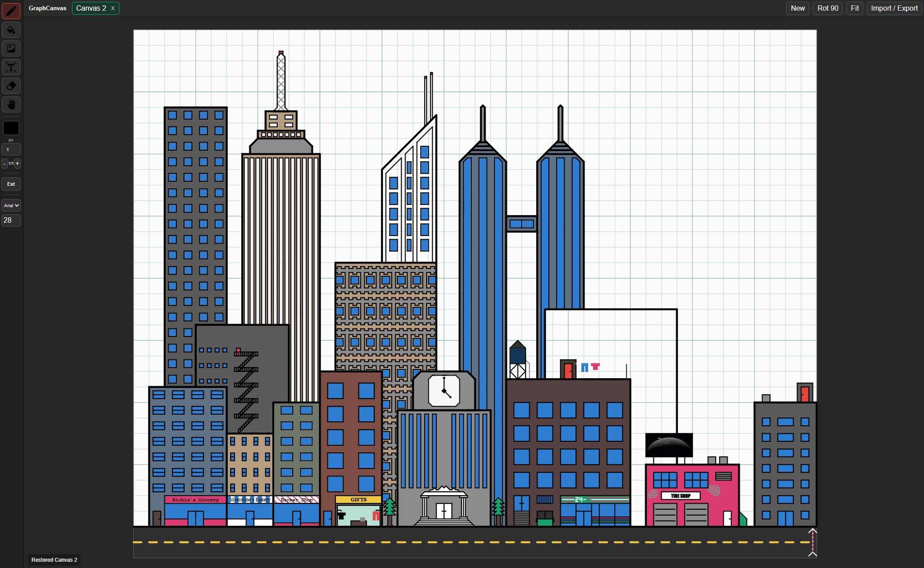Image resolution: width=924 pixels, height=568 pixels.
Task: Pick the hand pan tool
Action: tap(11, 104)
